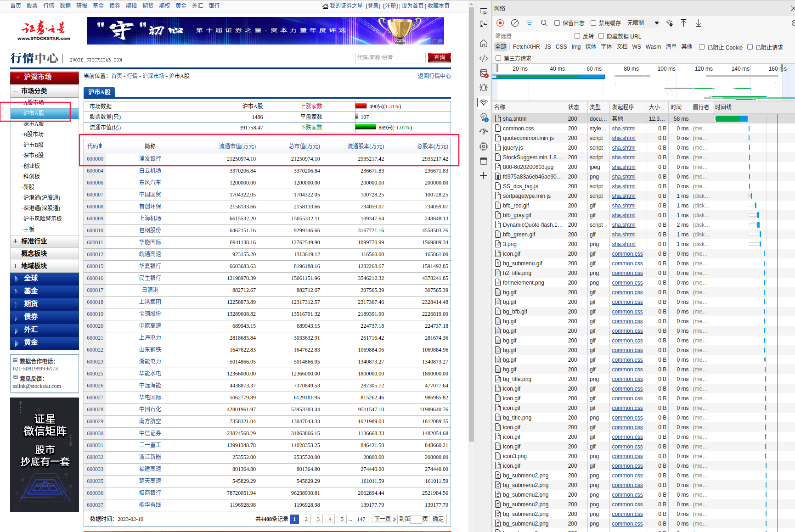Go to page 5 in pagination
Viewport: 795px width, 532px height.
point(342,519)
